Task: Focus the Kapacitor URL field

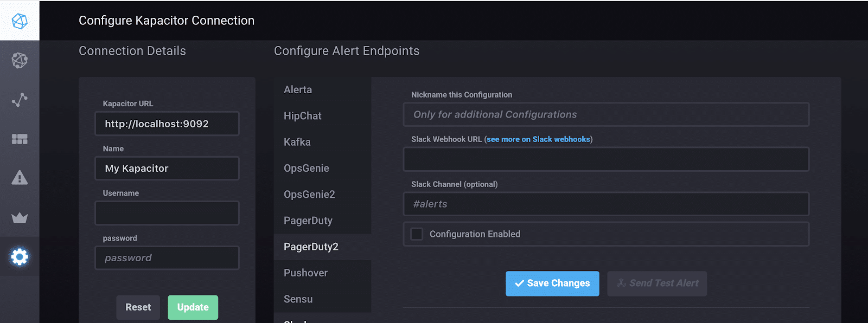Action: [x=167, y=124]
